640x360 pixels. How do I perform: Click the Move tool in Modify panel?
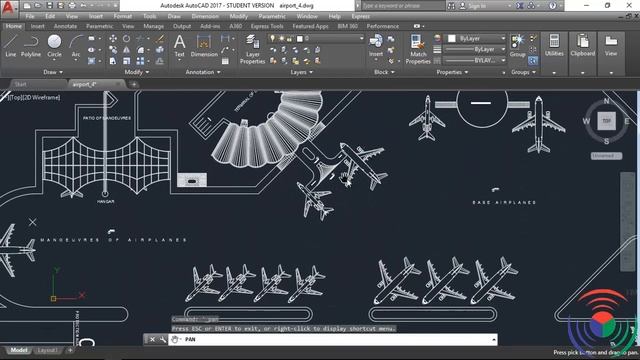(113, 38)
